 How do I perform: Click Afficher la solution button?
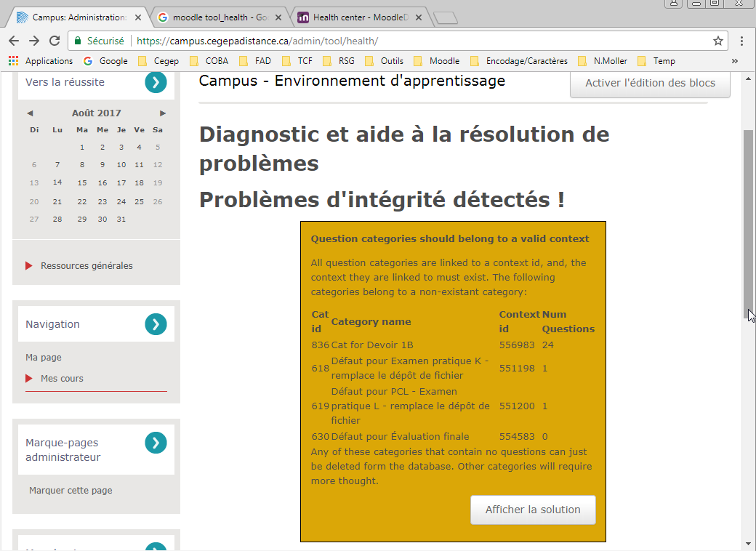click(533, 510)
